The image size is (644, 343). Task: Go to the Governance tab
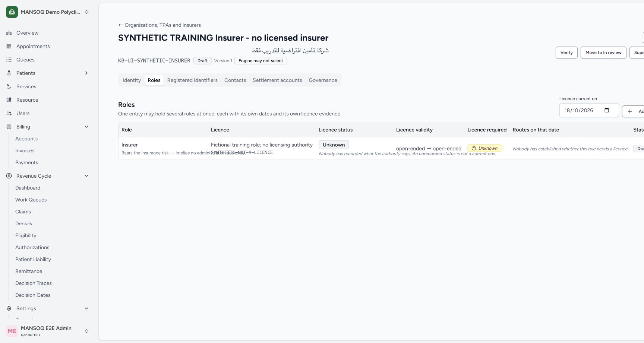pos(323,80)
